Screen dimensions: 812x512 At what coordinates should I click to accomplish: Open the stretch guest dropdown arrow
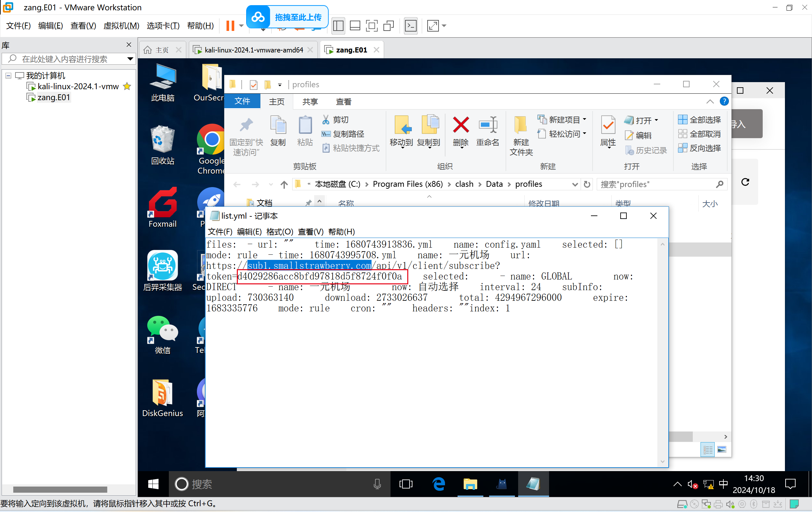coord(444,26)
